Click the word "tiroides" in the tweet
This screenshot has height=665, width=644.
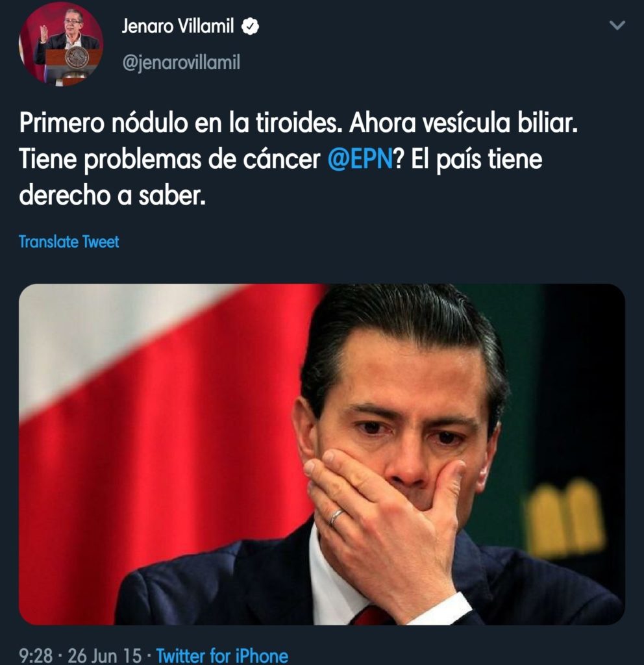[x=299, y=123]
